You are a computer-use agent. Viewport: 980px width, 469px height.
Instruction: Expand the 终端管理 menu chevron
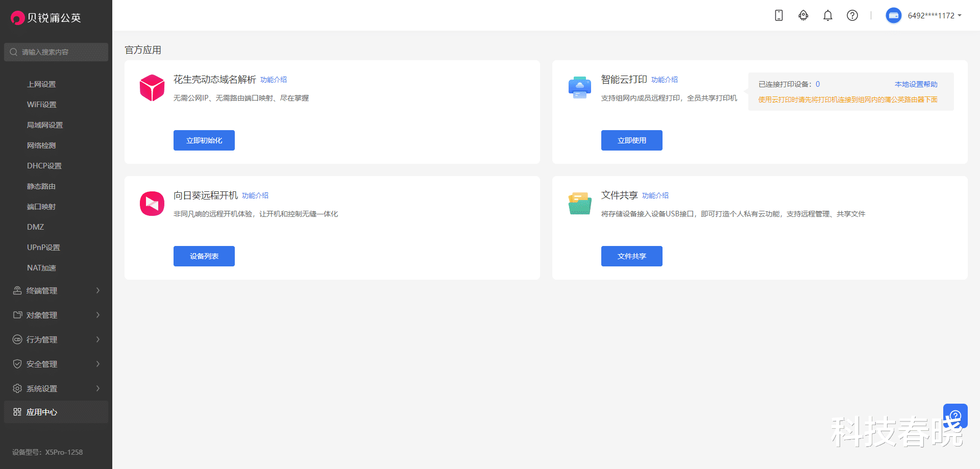click(x=98, y=290)
